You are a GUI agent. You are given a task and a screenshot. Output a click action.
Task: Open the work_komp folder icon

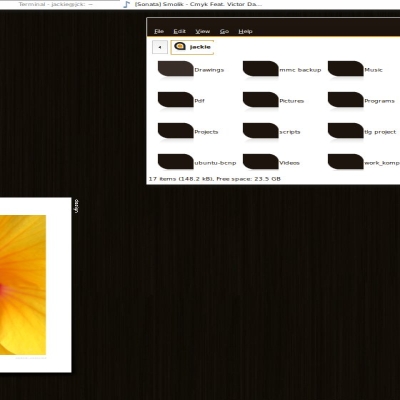[x=346, y=161]
